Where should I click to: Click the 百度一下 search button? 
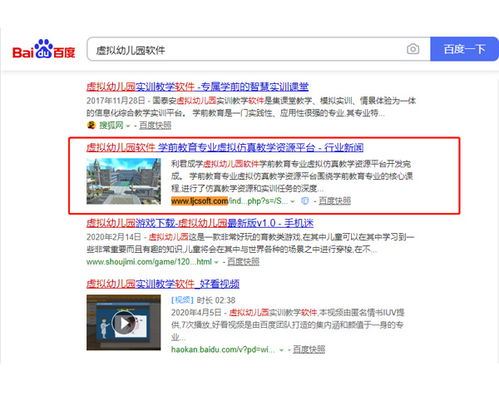(x=464, y=49)
